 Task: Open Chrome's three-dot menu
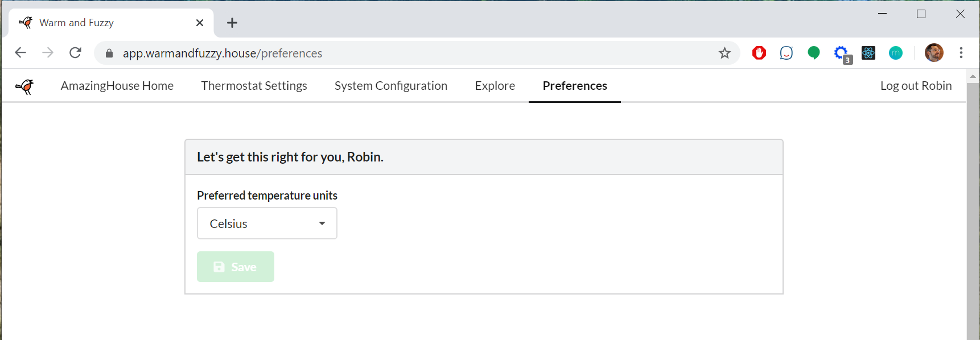(961, 53)
